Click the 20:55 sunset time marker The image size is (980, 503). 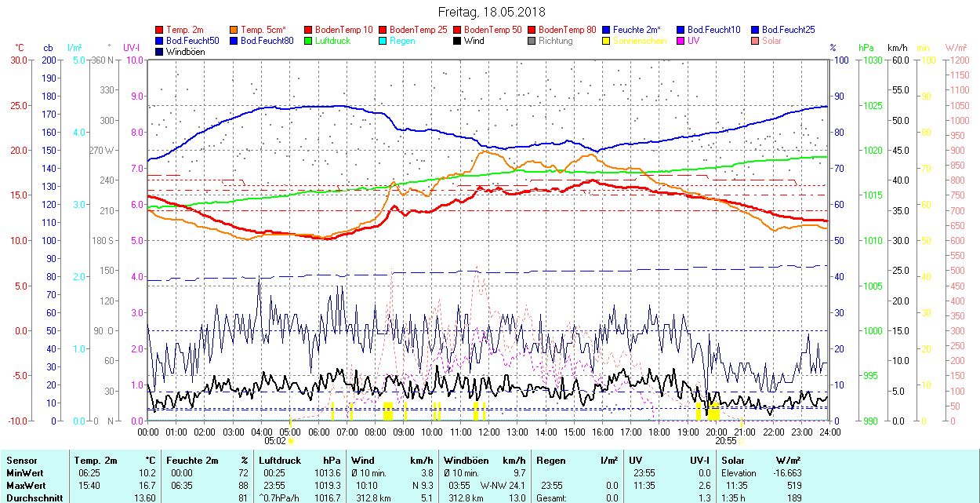tap(726, 441)
